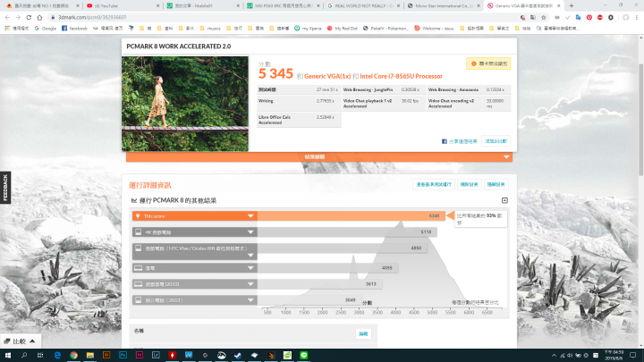
Task: Click the view baseline run button
Action: pyautogui.click(x=434, y=184)
